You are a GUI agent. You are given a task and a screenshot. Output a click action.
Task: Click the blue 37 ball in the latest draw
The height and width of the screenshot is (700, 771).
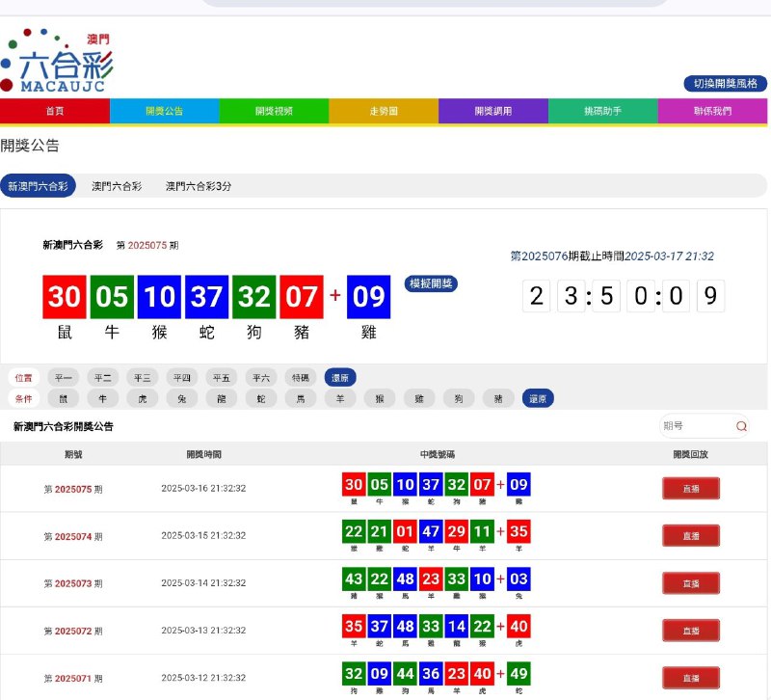point(206,297)
